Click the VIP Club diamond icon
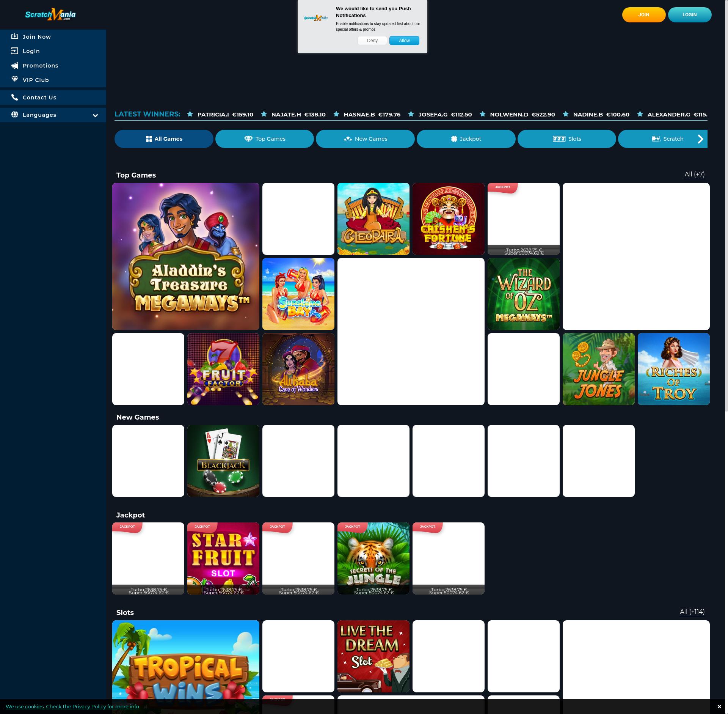Image resolution: width=728 pixels, height=714 pixels. point(15,80)
